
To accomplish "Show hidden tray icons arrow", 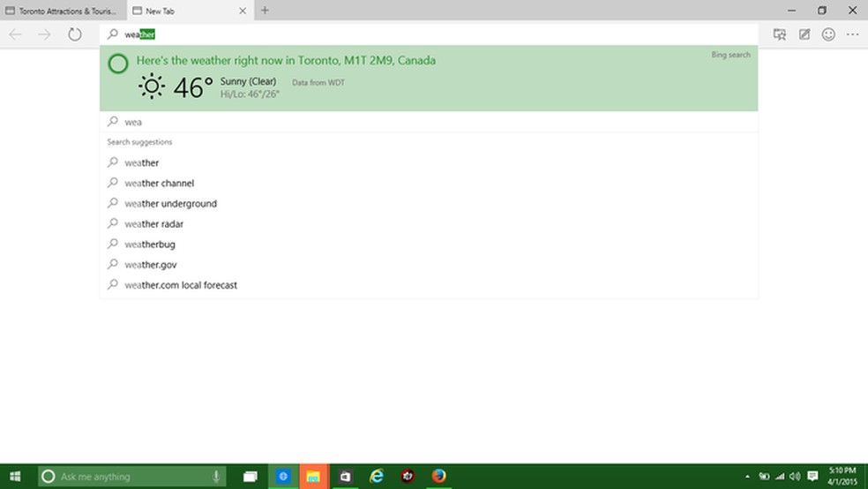I will [x=747, y=477].
